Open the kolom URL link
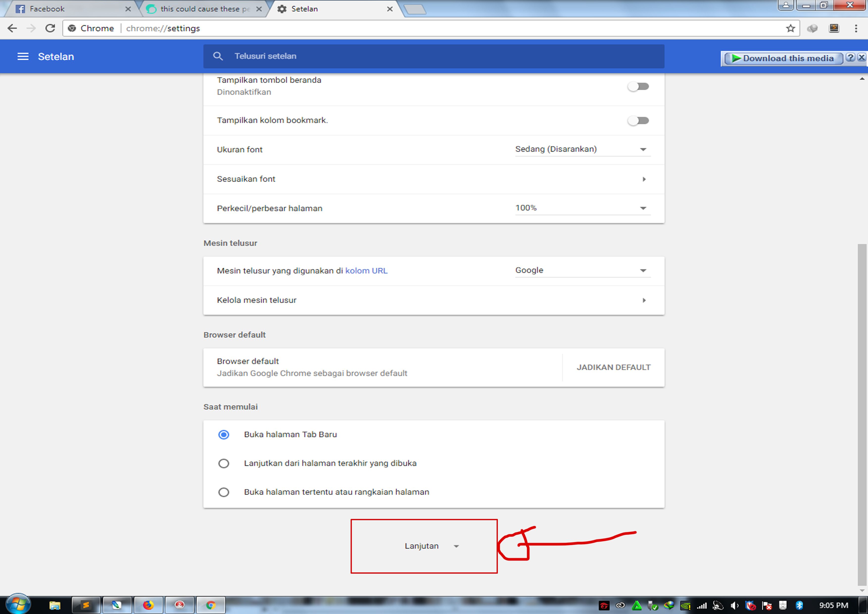This screenshot has height=614, width=868. (366, 271)
